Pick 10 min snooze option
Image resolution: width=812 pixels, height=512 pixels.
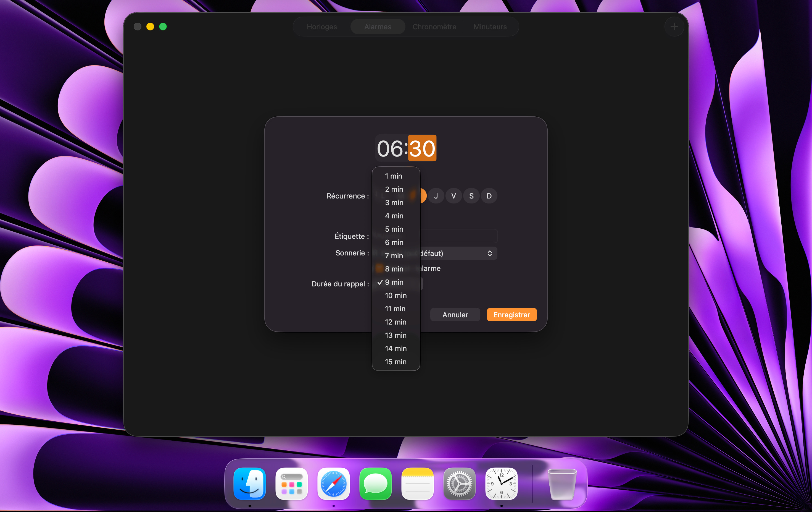tap(396, 295)
